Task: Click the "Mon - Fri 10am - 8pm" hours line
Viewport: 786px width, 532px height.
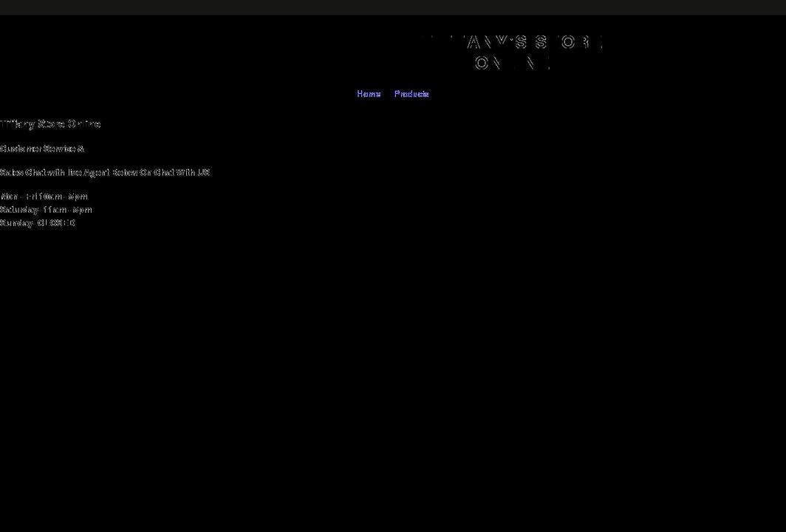Action: (x=44, y=197)
